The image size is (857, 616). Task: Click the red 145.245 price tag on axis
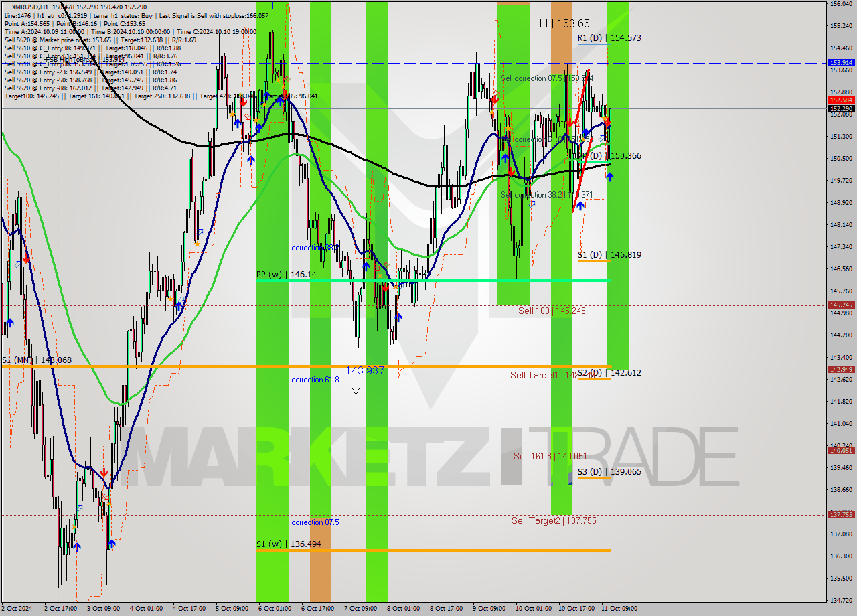click(841, 305)
